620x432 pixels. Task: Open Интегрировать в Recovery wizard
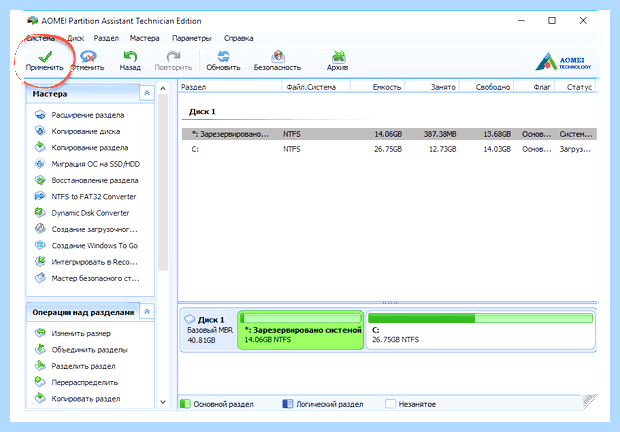86,262
